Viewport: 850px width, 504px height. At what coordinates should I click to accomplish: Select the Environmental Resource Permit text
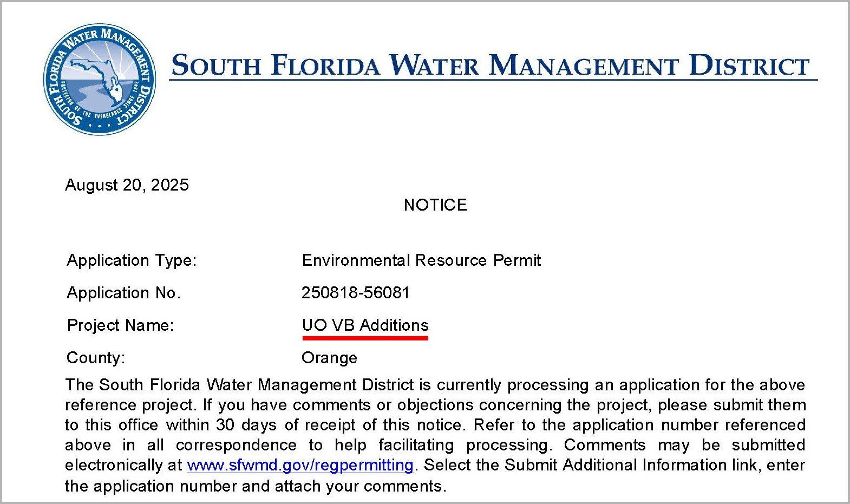421,260
